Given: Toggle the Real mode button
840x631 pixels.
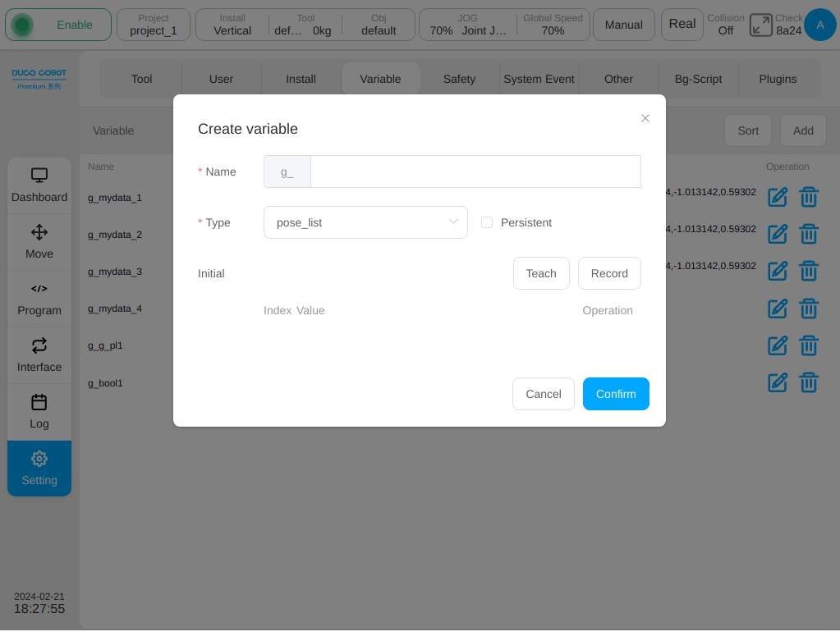Looking at the screenshot, I should click(x=682, y=25).
